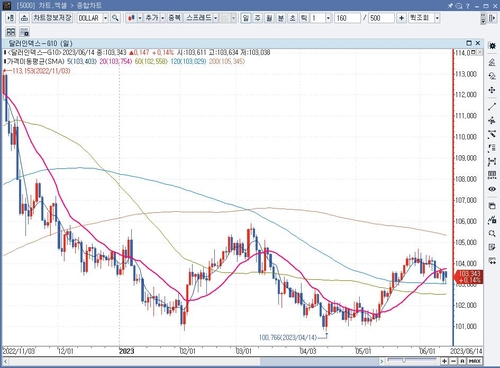Click the 스프레드 button

(199, 18)
